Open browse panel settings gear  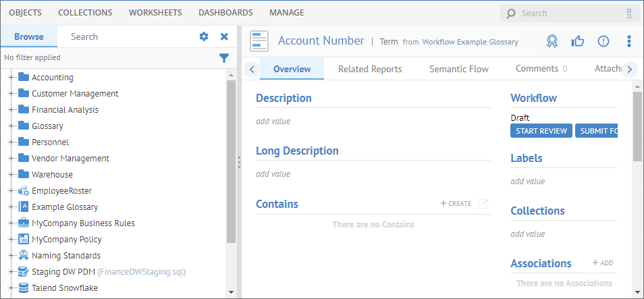pyautogui.click(x=204, y=36)
